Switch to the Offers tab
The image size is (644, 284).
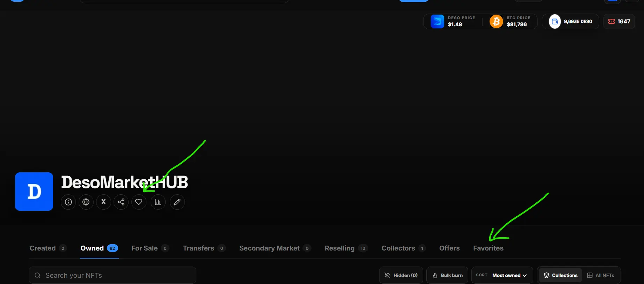[x=449, y=248]
